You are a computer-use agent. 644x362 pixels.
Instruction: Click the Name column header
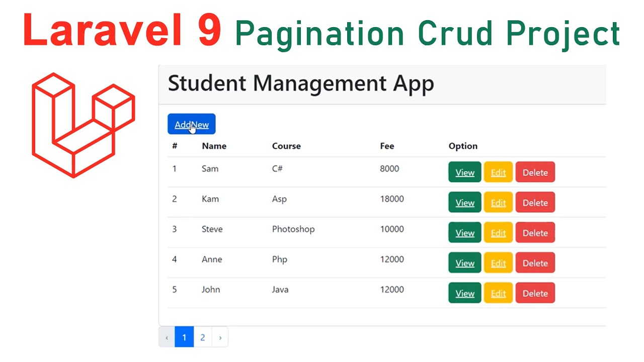(214, 146)
